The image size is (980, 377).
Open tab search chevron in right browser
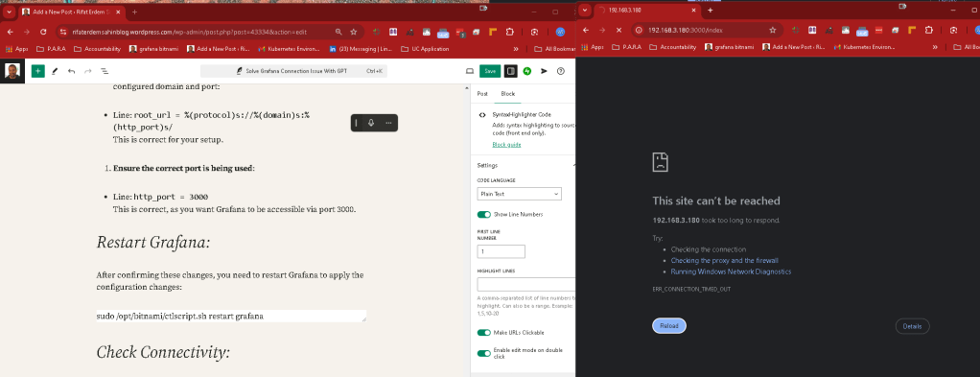point(584,10)
